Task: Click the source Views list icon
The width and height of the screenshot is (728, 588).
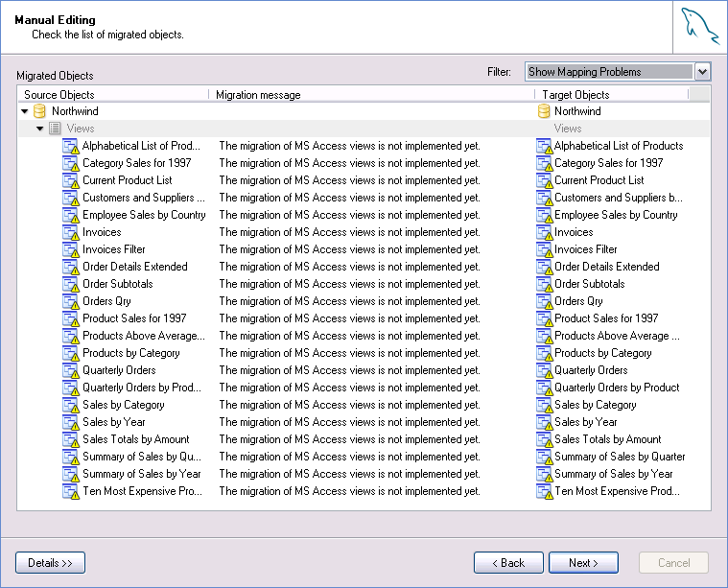Action: [55, 129]
